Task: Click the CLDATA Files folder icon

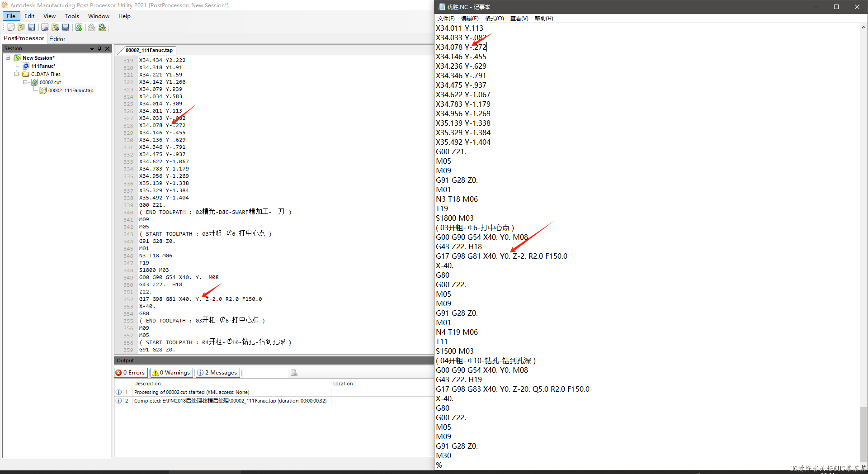Action: [26, 74]
